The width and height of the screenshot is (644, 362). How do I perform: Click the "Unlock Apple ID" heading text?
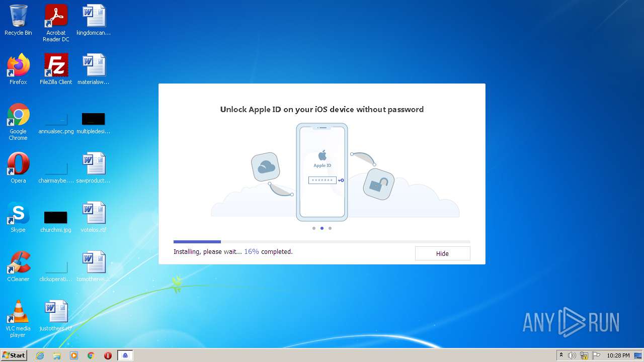coord(322,110)
